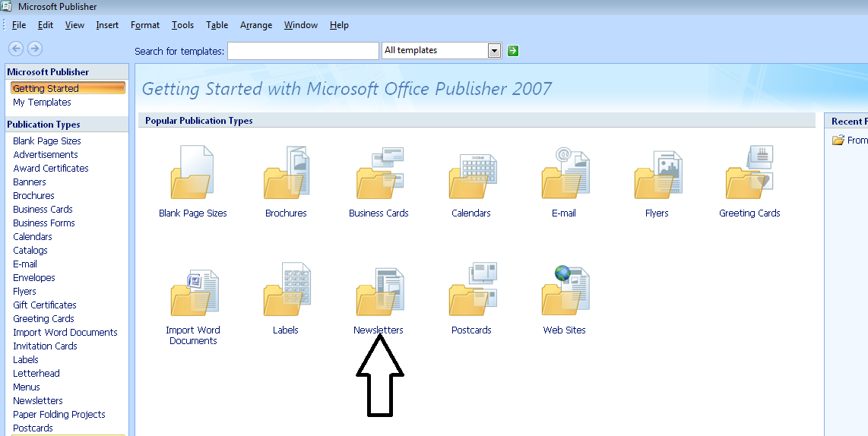Select Import Word Documents in sidebar list

(65, 333)
